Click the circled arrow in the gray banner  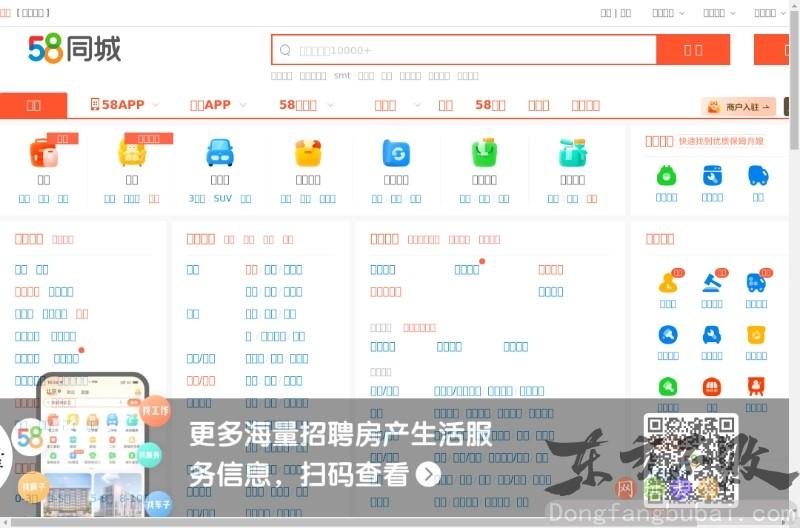click(428, 474)
